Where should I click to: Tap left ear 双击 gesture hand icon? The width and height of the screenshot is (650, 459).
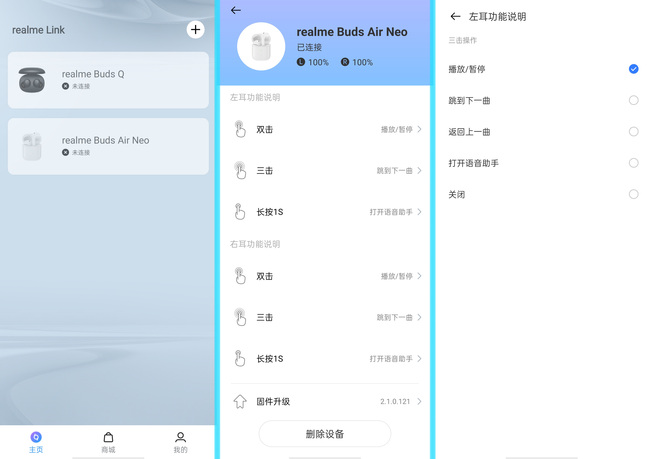(240, 129)
